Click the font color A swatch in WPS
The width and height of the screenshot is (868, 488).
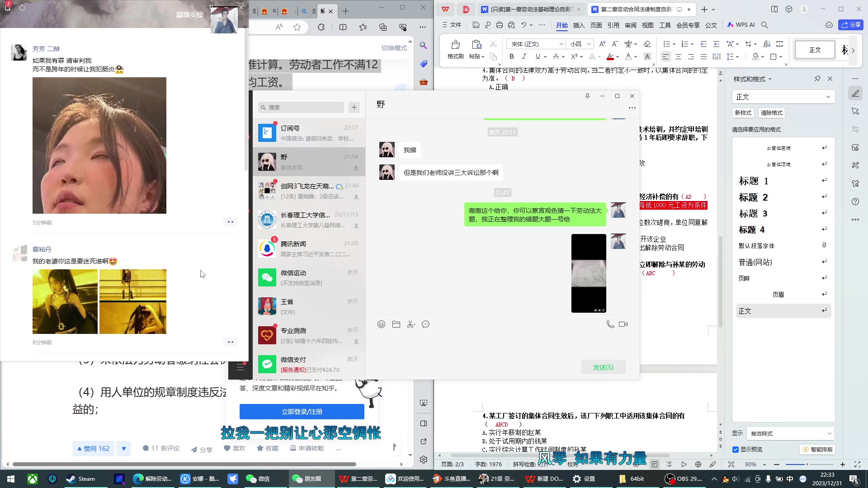(628, 56)
